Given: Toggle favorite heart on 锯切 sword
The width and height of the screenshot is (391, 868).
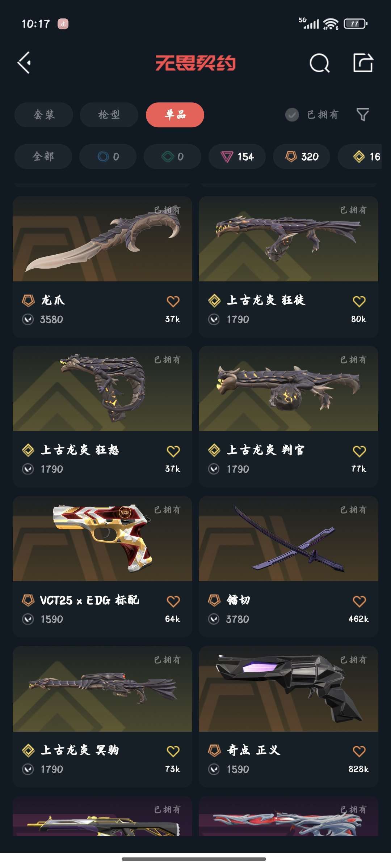Looking at the screenshot, I should click(359, 601).
